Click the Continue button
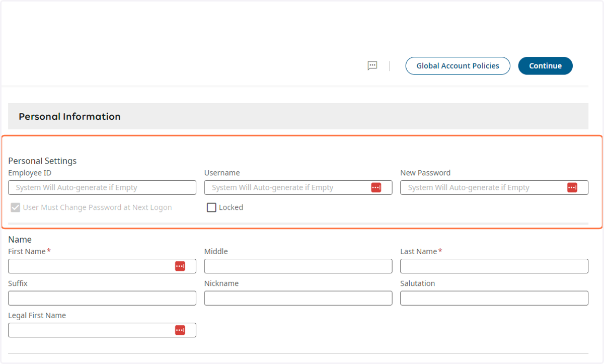Screen dimensions: 604x364 [x=546, y=66]
